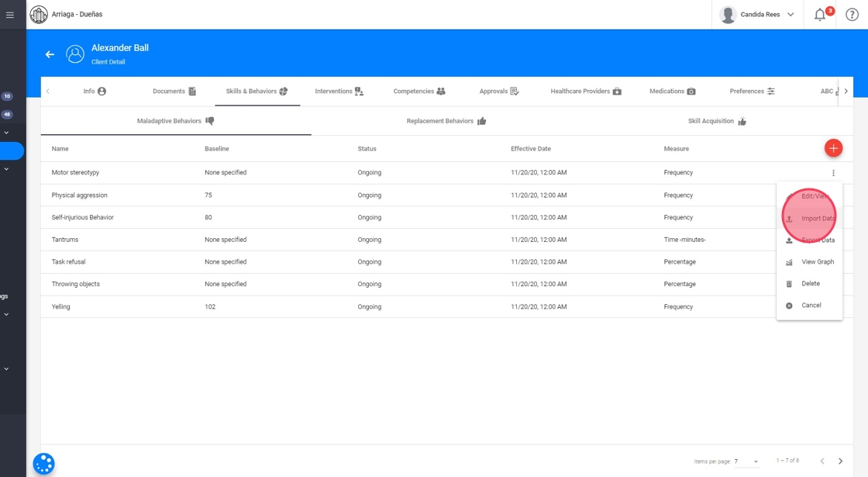Choose Import Data from the row menu
The height and width of the screenshot is (477, 868).
(x=809, y=218)
